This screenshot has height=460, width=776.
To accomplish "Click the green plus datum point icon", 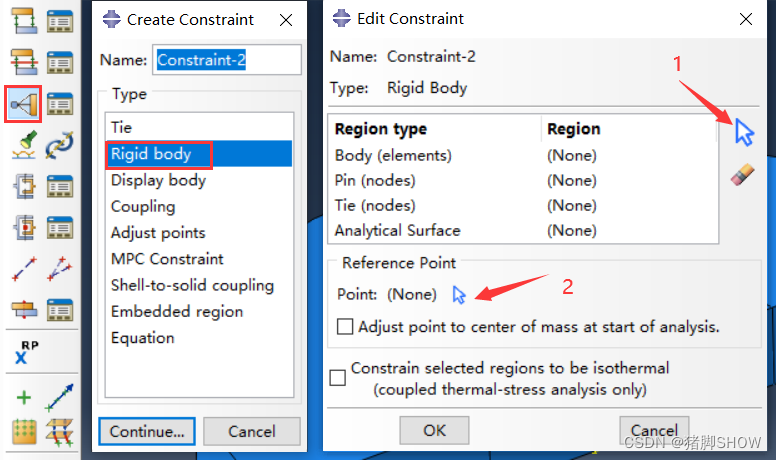I will click(23, 398).
